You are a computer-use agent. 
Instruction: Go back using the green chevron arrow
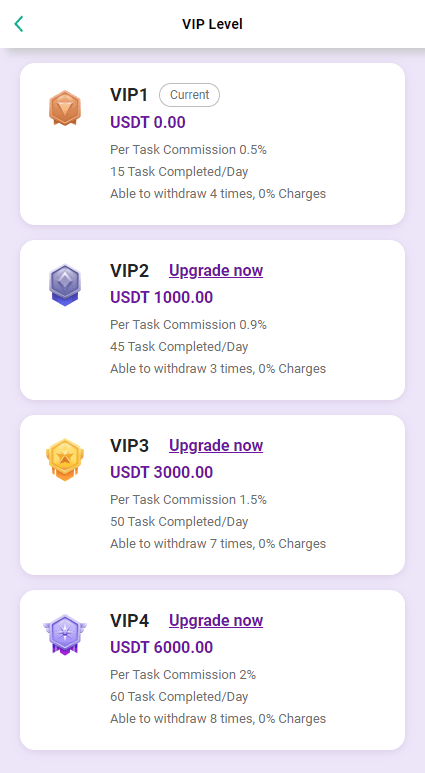coord(19,24)
